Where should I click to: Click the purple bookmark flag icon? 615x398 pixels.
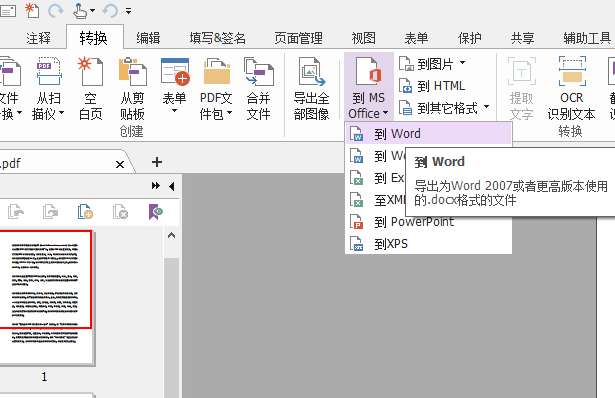155,212
